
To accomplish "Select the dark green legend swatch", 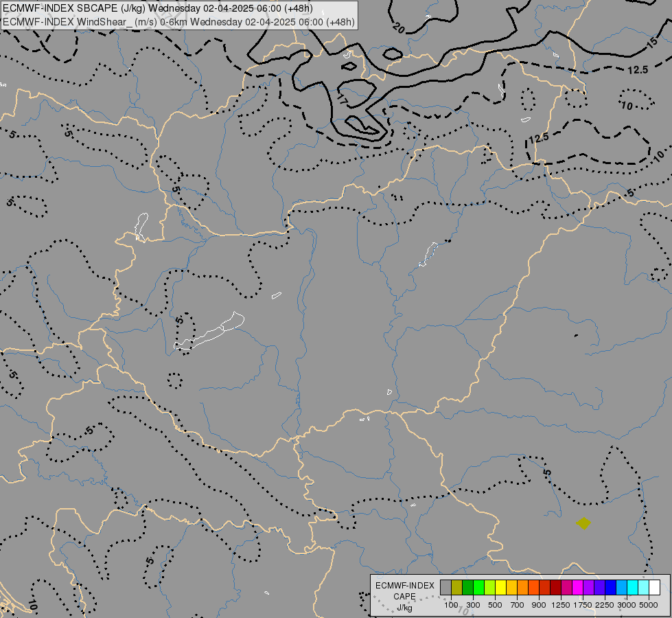I will point(467,588).
